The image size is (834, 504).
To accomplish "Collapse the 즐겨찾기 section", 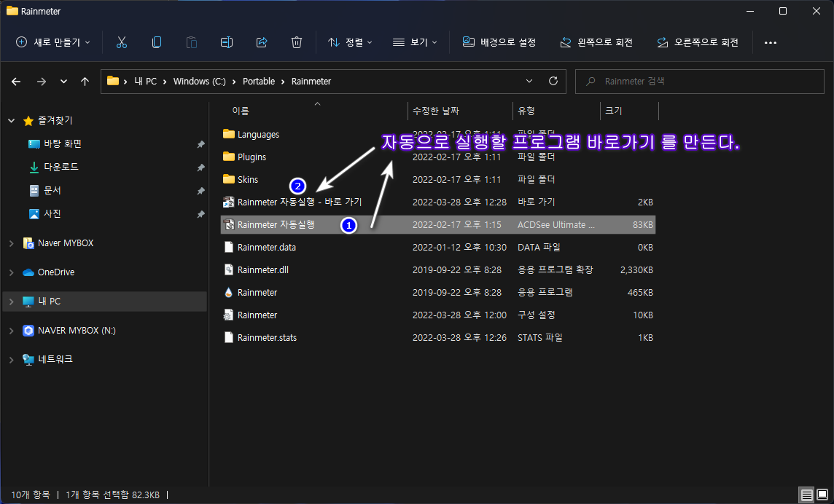I will pyautogui.click(x=12, y=121).
